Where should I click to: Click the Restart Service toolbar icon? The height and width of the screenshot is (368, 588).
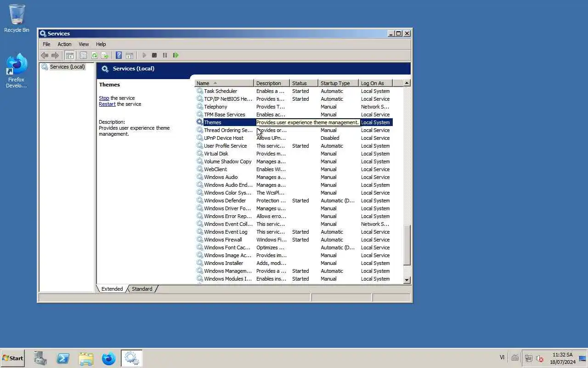pyautogui.click(x=175, y=55)
